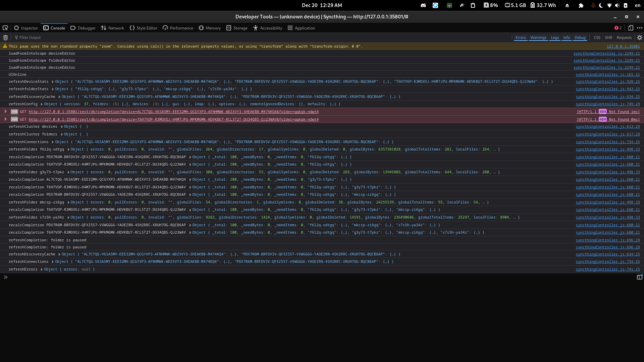644x362 pixels.
Task: Expand the refreshErrors Object
Action: (x=42, y=269)
